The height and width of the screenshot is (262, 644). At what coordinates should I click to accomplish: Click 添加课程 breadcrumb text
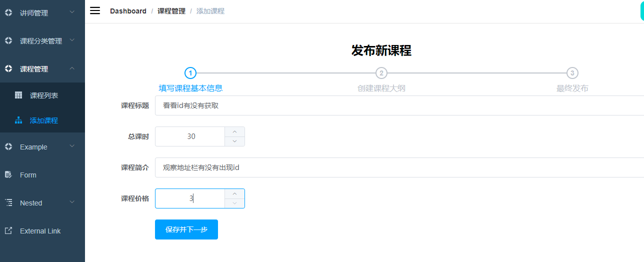click(x=210, y=11)
